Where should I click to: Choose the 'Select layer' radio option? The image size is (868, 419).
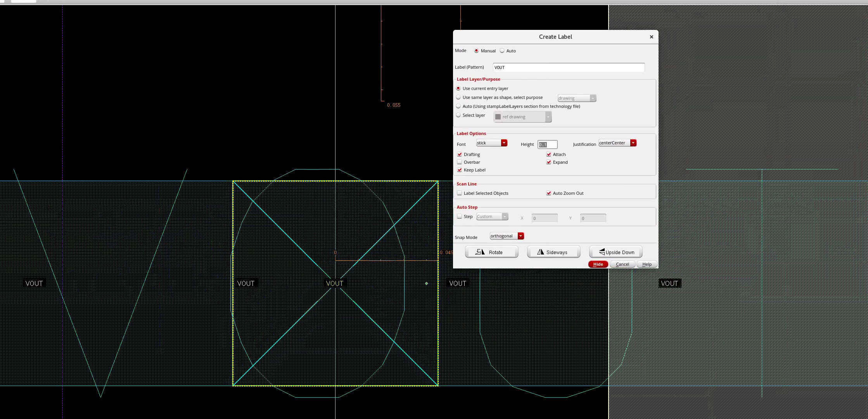coord(458,115)
